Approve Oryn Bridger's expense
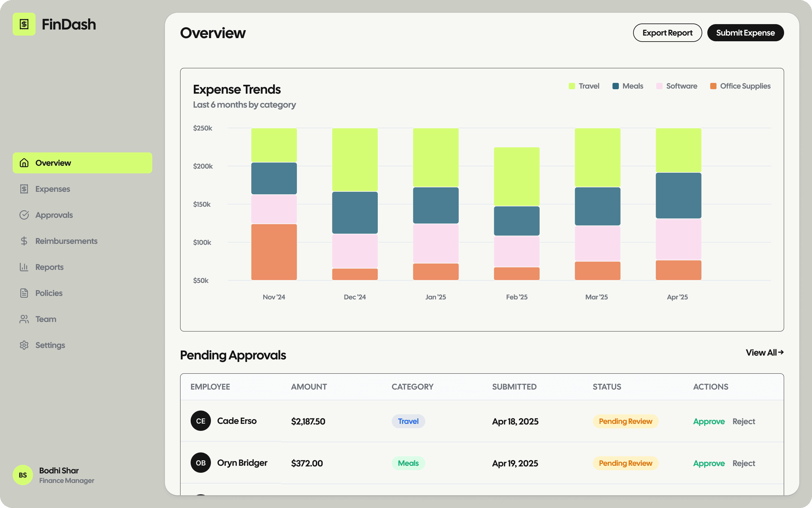The image size is (812, 508). (709, 463)
